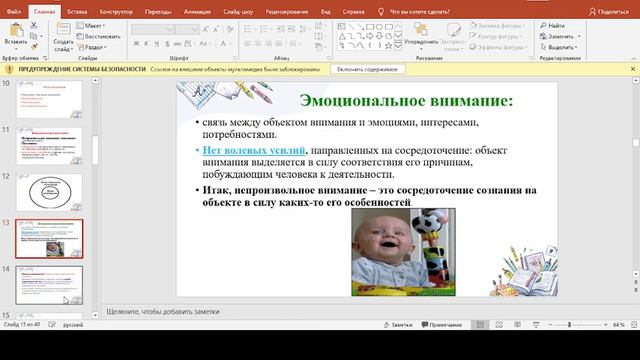
Task: Toggle Normal view button in status bar
Action: (x=480, y=324)
